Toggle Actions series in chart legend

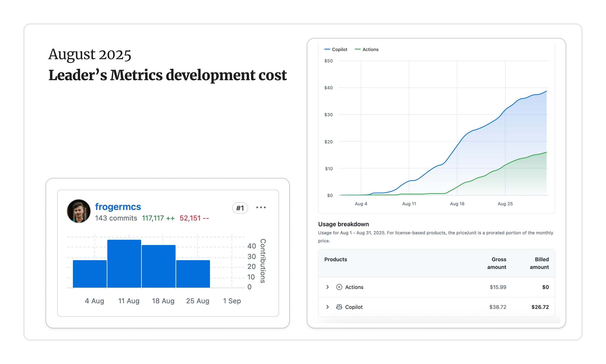[370, 50]
